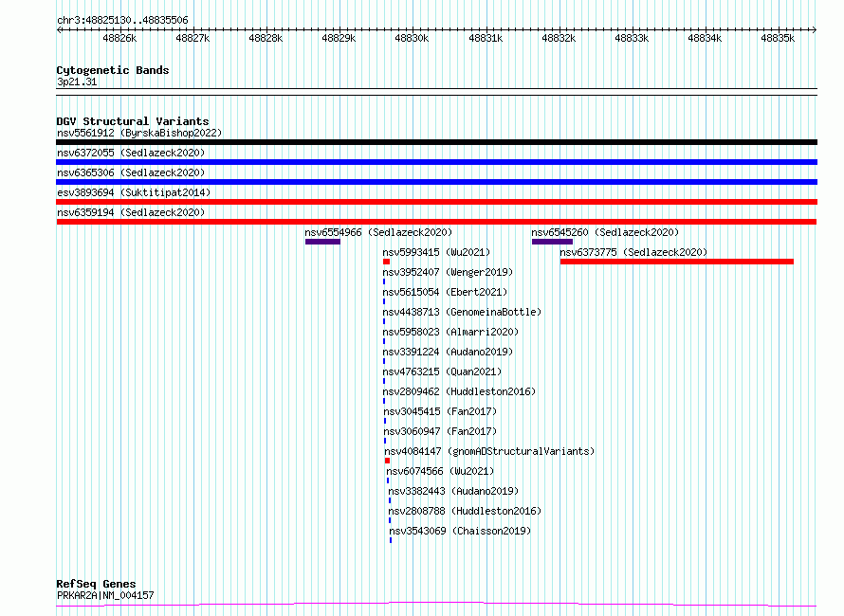
Task: Click the 48829k ruler position
Action: [x=339, y=38]
